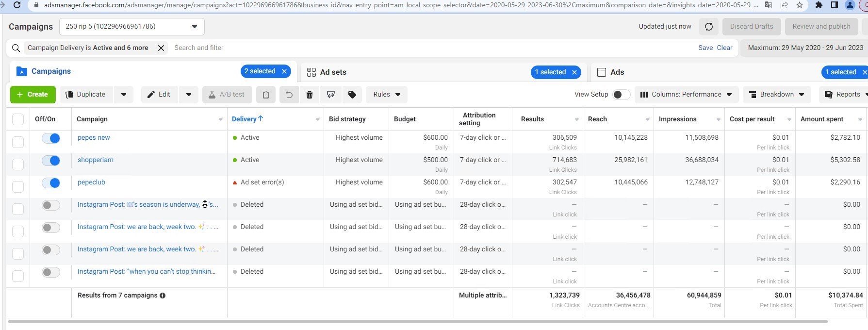
Task: Open the translate page icon in address bar
Action: 768,5
